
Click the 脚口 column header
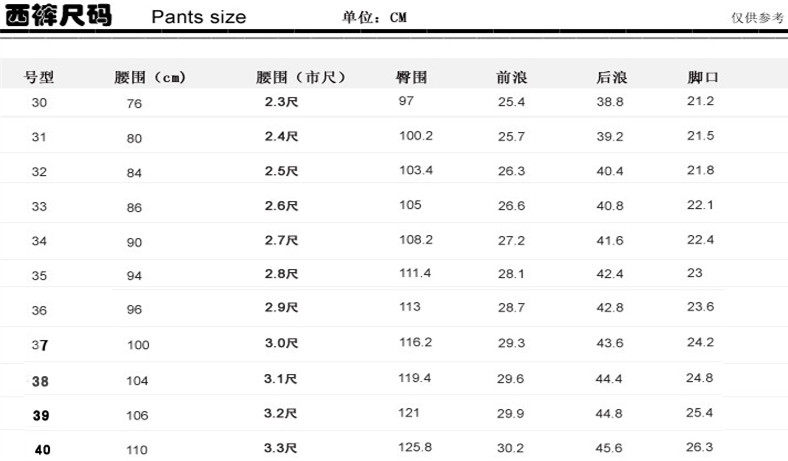[x=703, y=77]
